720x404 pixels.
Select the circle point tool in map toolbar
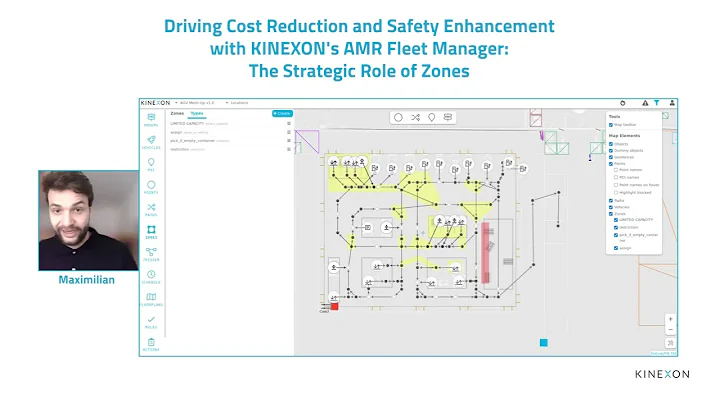tap(398, 118)
